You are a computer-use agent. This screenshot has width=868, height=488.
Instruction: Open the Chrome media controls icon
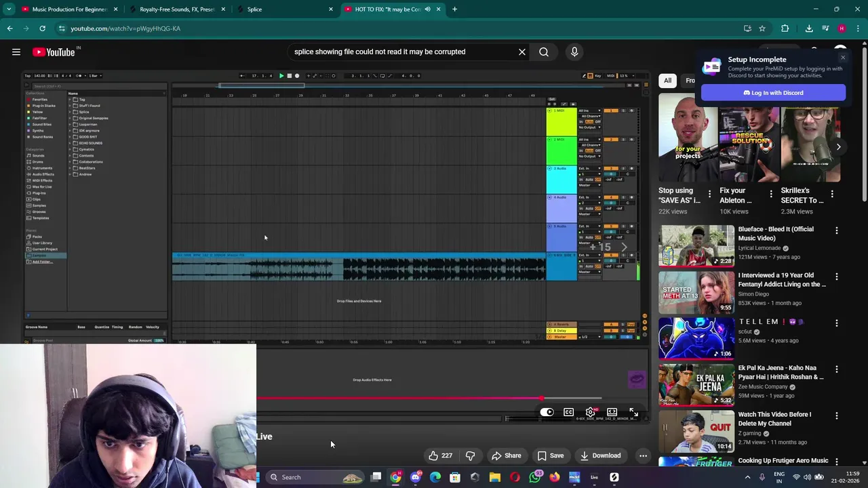(825, 28)
